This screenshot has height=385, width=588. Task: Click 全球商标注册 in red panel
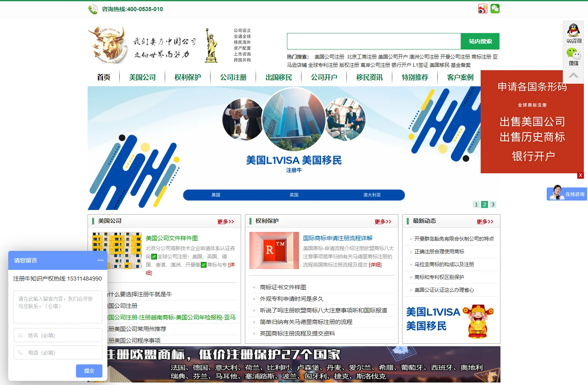(532, 105)
